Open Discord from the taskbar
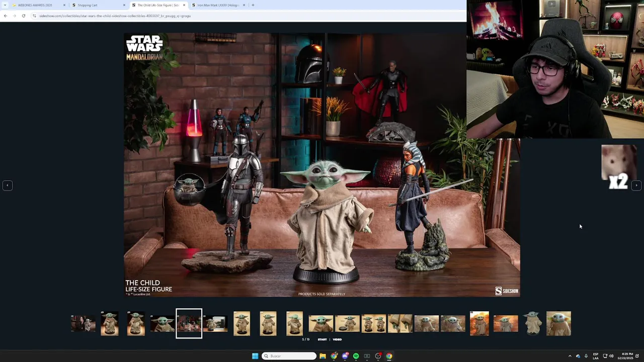This screenshot has height=362, width=644. pos(345,356)
